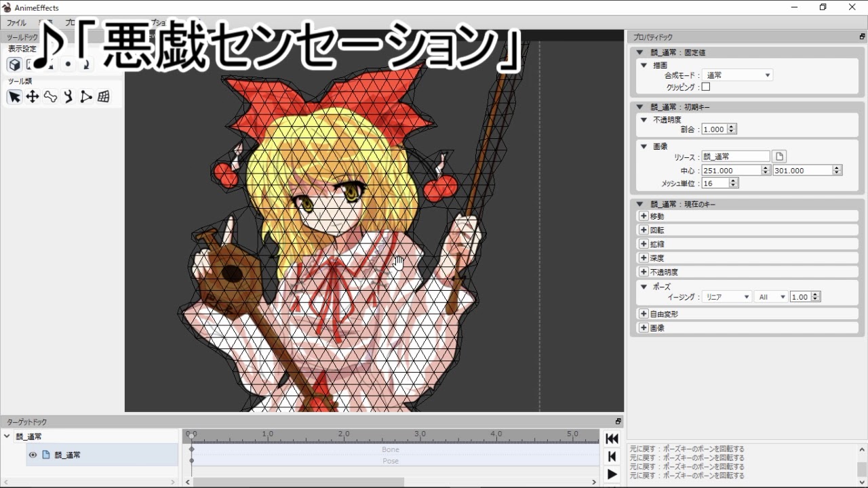This screenshot has width=868, height=488.
Task: Open resource file button beside リソース field
Action: (x=779, y=157)
